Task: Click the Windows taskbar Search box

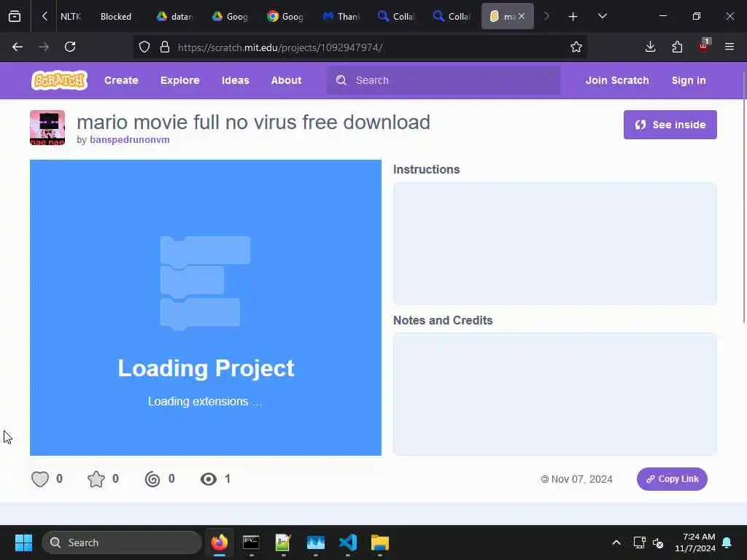Action: pos(122,542)
